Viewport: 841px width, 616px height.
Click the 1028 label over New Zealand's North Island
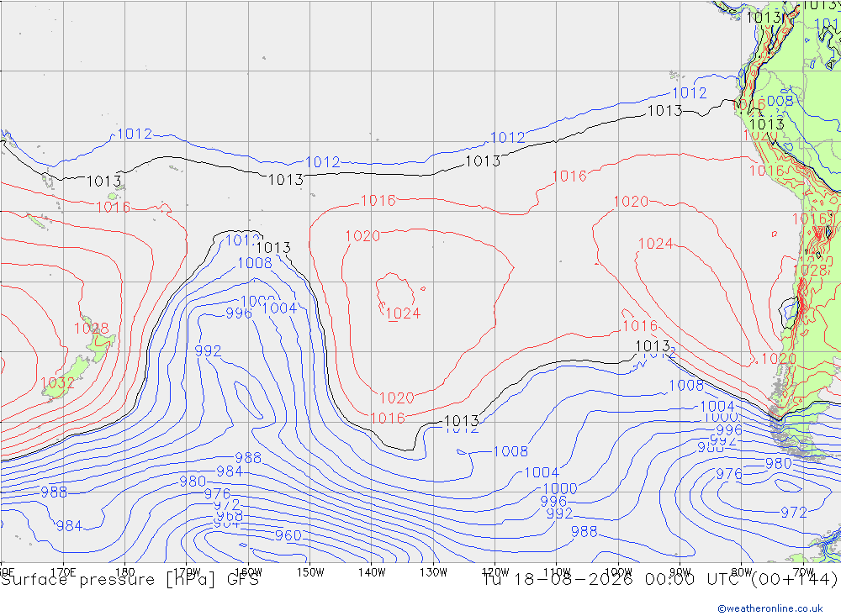[91, 328]
